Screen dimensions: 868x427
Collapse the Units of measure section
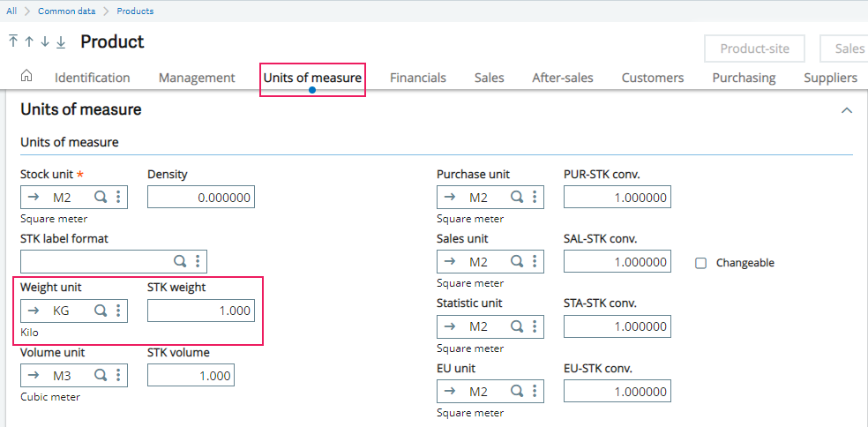point(847,110)
